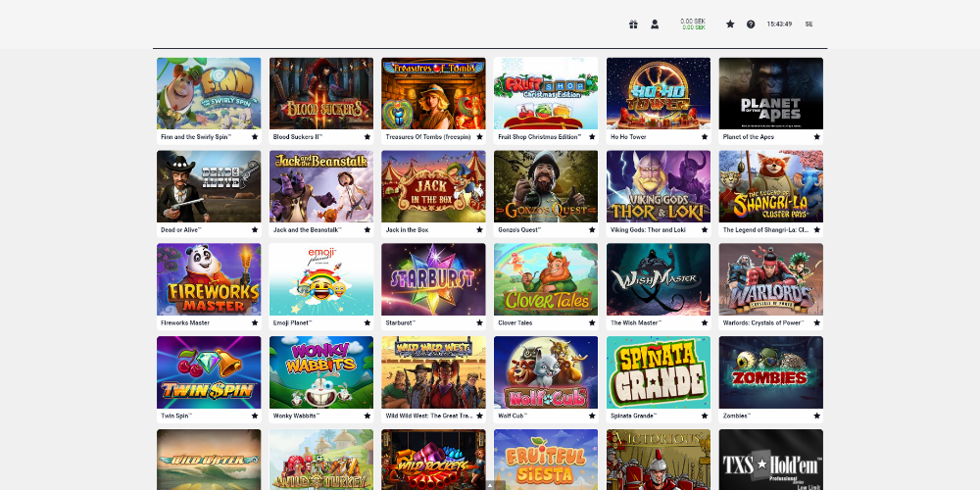This screenshot has width=980, height=490.
Task: Favorite the Zombies game with its star
Action: click(817, 416)
